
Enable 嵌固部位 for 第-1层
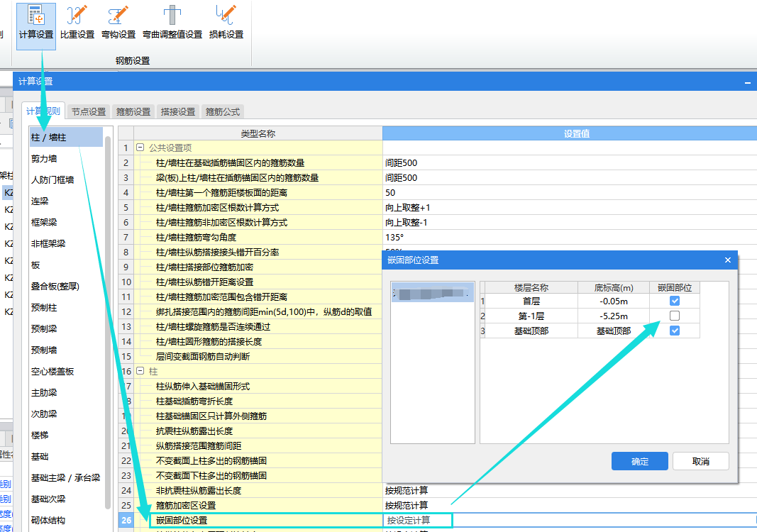coord(675,316)
